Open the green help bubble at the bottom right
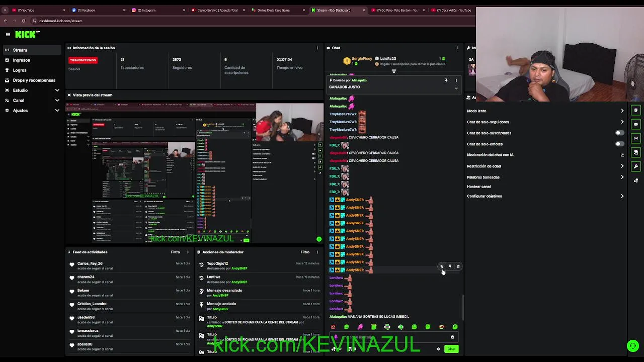 (633, 345)
